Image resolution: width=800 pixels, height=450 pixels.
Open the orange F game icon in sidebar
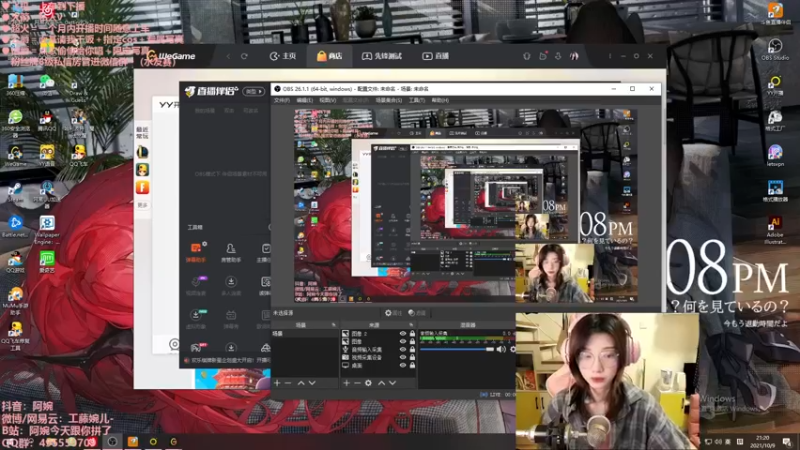coord(142,187)
